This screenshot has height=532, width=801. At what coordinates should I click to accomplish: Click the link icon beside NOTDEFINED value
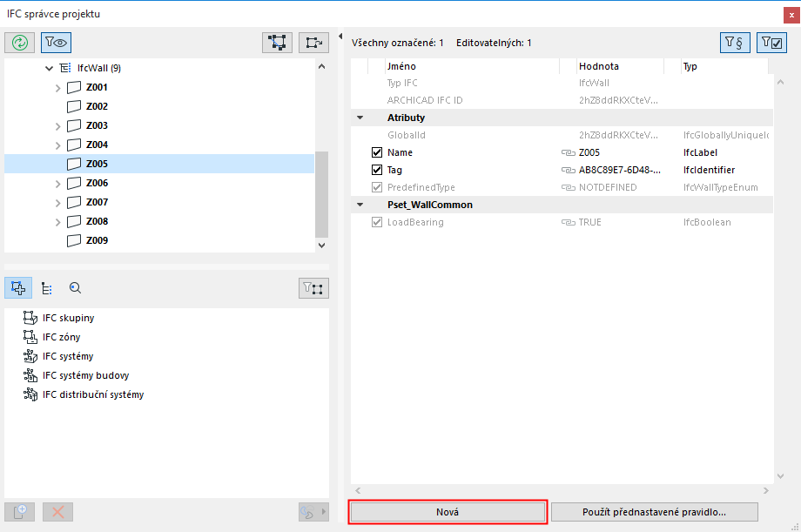568,187
